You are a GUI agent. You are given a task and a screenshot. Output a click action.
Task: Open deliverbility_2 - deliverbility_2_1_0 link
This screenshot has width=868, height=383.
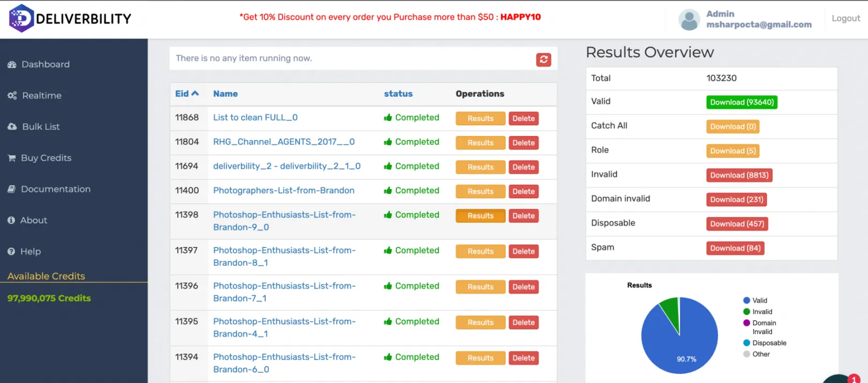[x=287, y=166]
